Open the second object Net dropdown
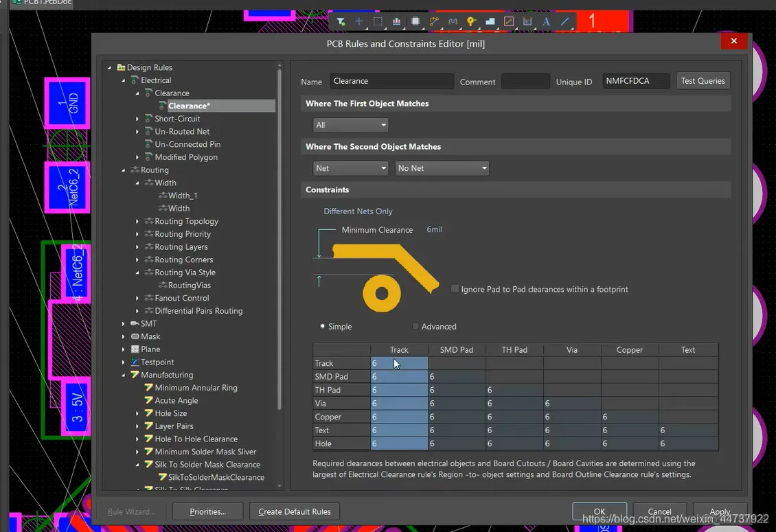This screenshot has width=776, height=532. point(350,168)
